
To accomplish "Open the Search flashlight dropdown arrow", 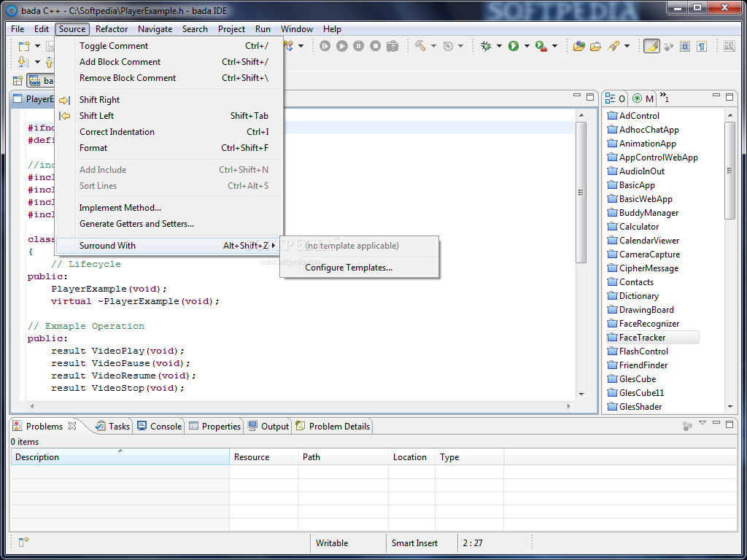I will tap(627, 46).
